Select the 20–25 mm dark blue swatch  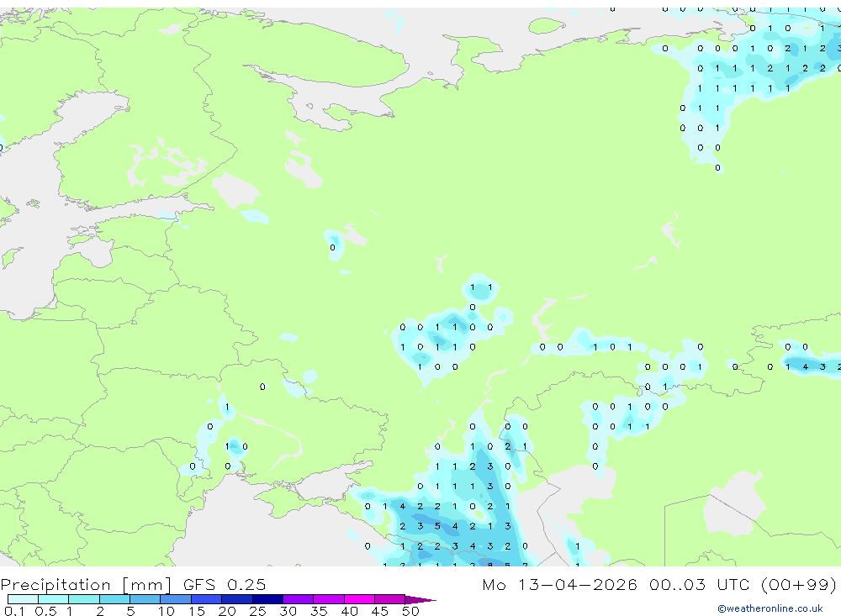[x=237, y=599]
